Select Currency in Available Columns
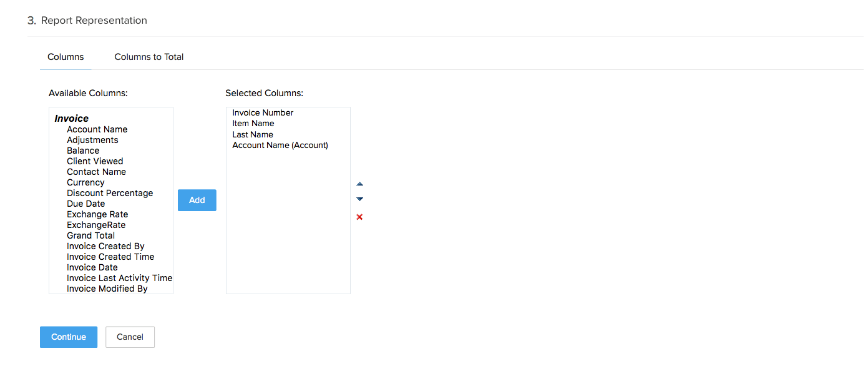Image resolution: width=868 pixels, height=381 pixels. tap(85, 182)
